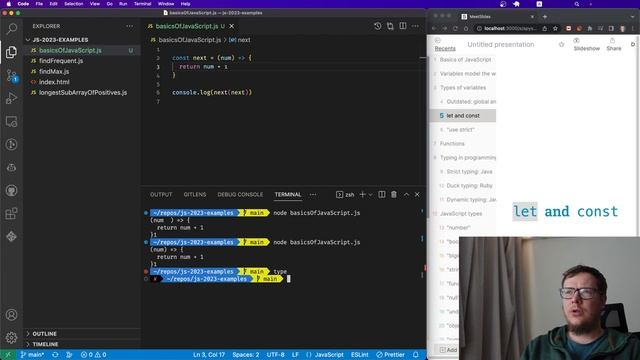The image size is (640, 360).
Task: Add a new terminal with plus icon
Action: click(x=362, y=195)
